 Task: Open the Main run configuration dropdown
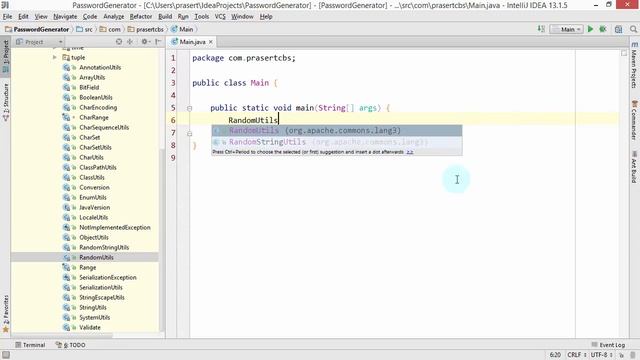point(566,29)
